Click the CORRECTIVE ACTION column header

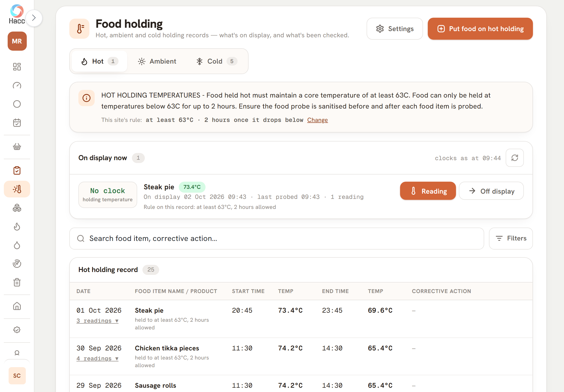[x=441, y=291]
